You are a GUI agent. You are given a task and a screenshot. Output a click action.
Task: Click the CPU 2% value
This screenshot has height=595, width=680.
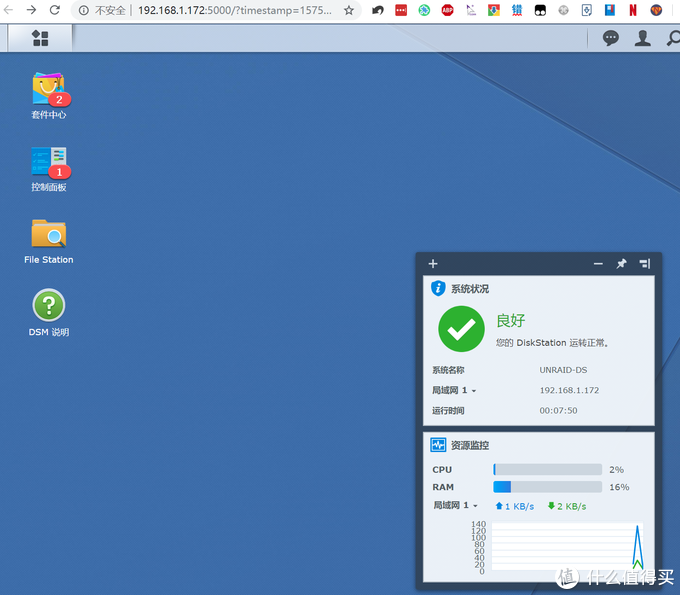point(616,470)
